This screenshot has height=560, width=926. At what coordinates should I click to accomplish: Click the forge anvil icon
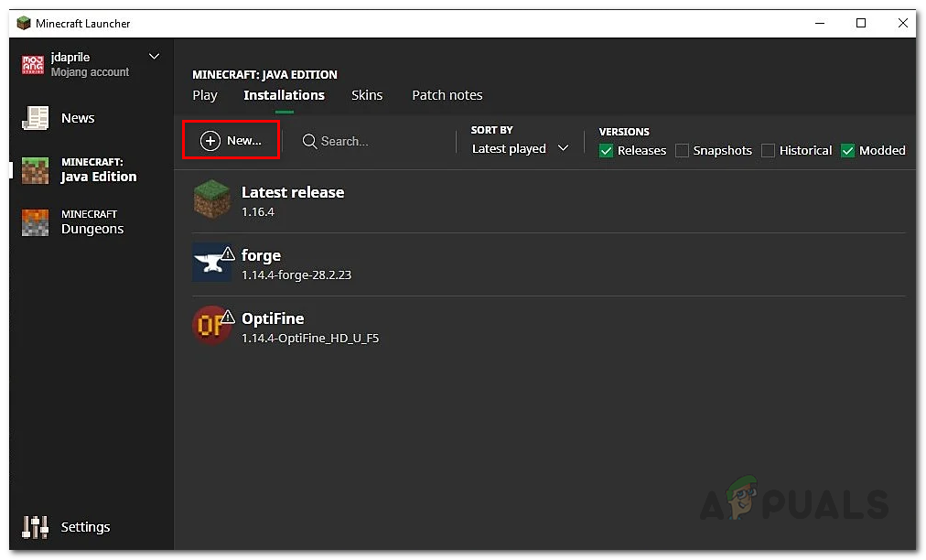(x=210, y=263)
